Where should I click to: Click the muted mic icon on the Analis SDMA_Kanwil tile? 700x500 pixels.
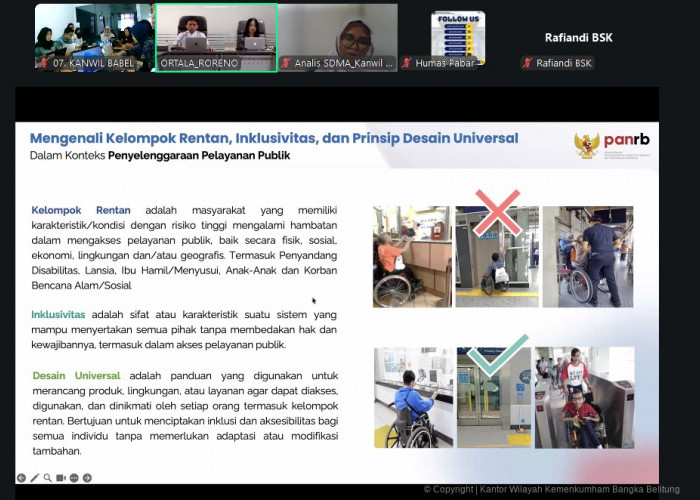[286, 63]
